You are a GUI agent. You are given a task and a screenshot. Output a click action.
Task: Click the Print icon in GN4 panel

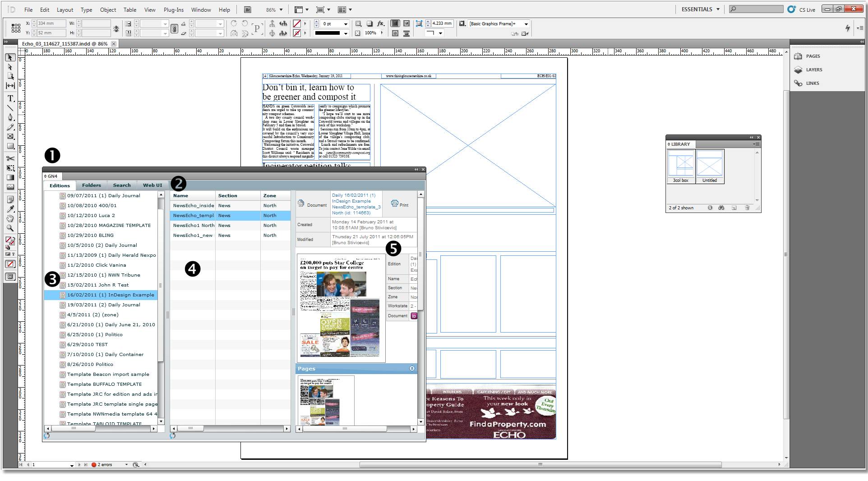399,204
